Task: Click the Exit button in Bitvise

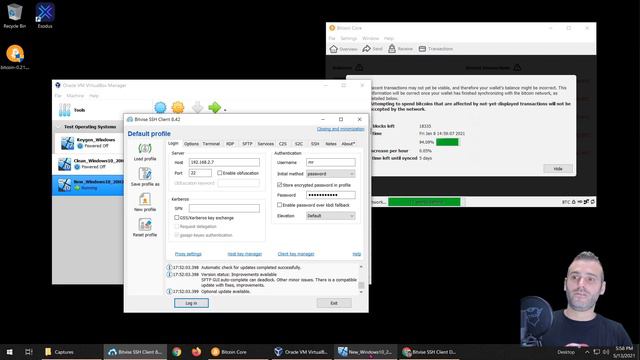Action: pyautogui.click(x=334, y=303)
